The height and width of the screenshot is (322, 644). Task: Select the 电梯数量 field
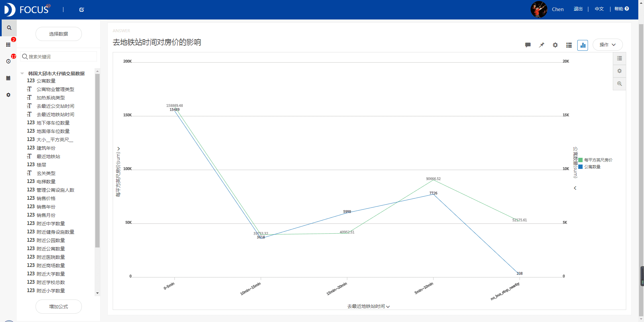pyautogui.click(x=46, y=182)
